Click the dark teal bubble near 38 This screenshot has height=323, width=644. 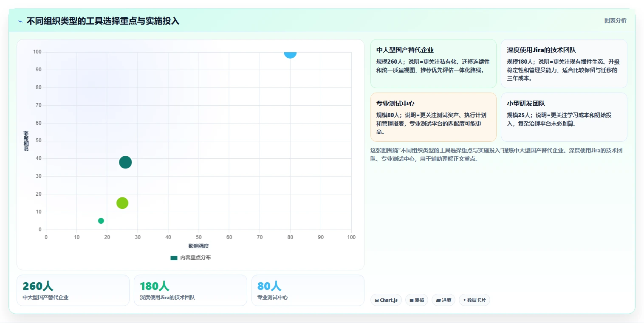[125, 162]
